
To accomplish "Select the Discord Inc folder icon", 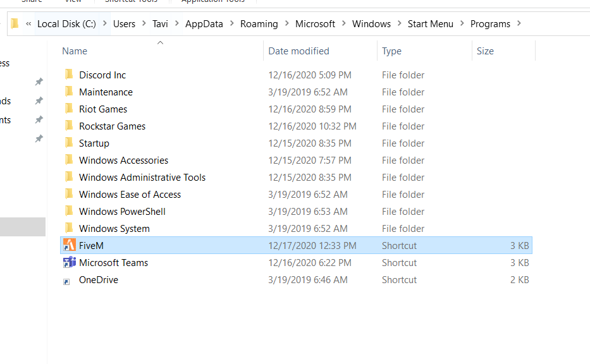I will [x=69, y=75].
